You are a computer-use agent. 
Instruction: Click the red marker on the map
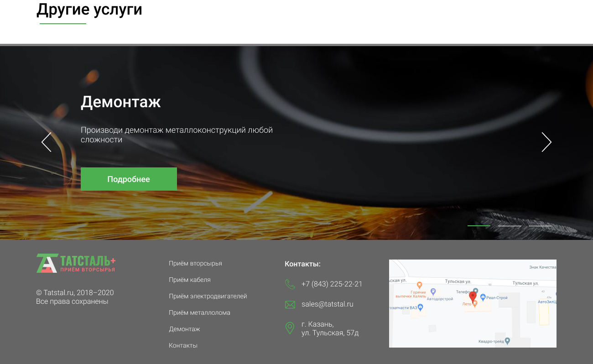(x=473, y=297)
